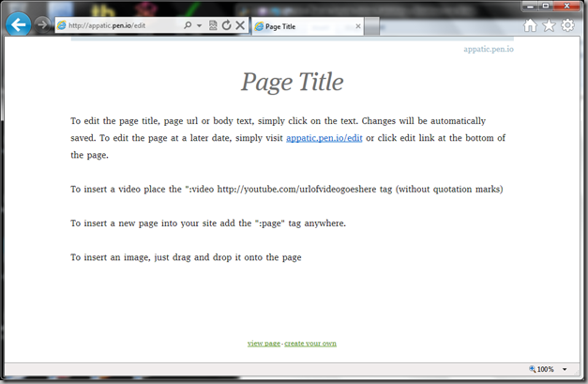Click the IE icon in the address bar
This screenshot has height=384, width=588.
(x=62, y=25)
